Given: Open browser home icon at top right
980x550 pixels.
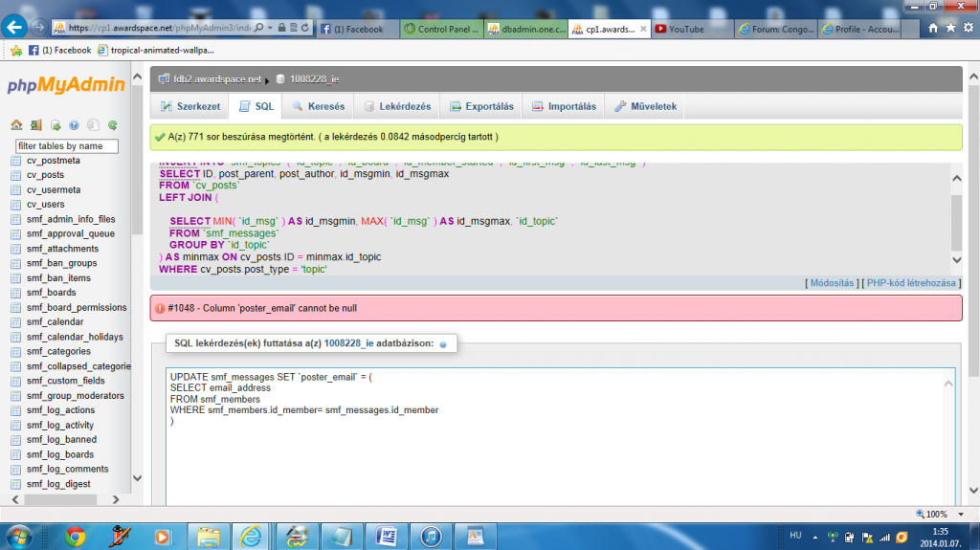Looking at the screenshot, I should 932,28.
